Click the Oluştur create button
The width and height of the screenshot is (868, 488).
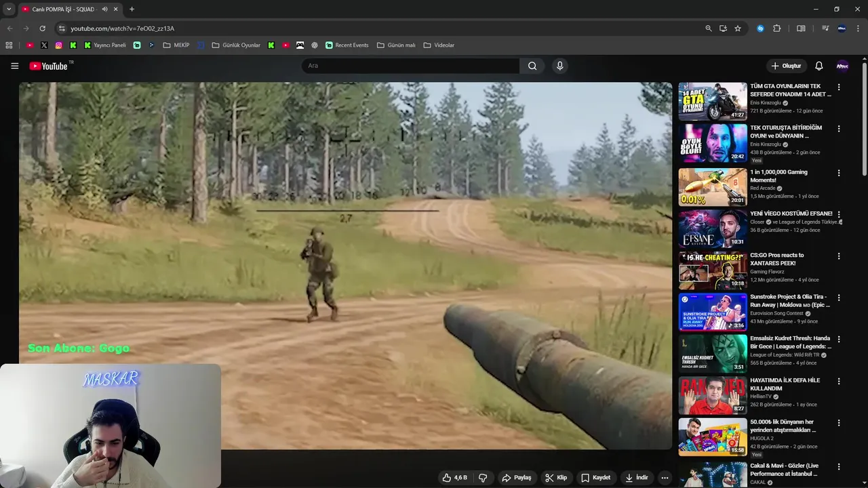point(786,66)
